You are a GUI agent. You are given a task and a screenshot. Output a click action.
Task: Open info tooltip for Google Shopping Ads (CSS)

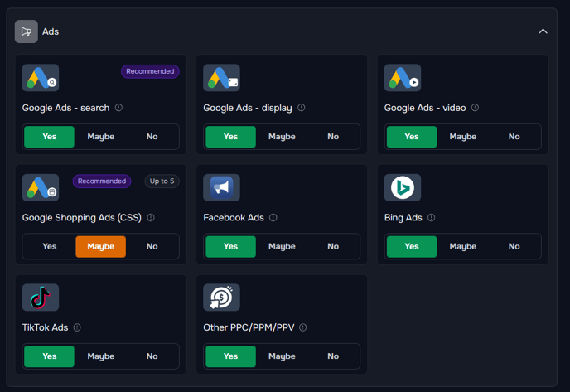tap(151, 217)
